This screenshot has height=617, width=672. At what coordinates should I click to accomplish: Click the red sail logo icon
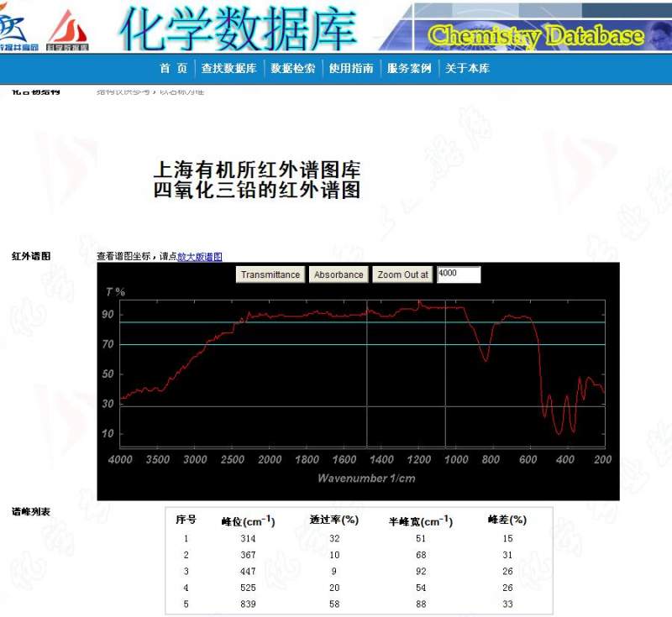[x=67, y=30]
